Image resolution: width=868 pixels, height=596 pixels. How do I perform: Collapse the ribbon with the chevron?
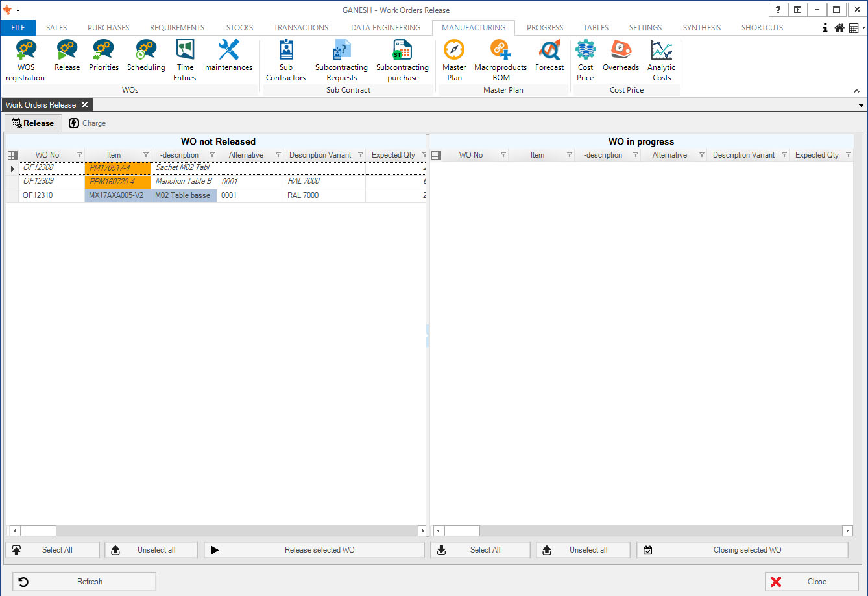(x=856, y=91)
